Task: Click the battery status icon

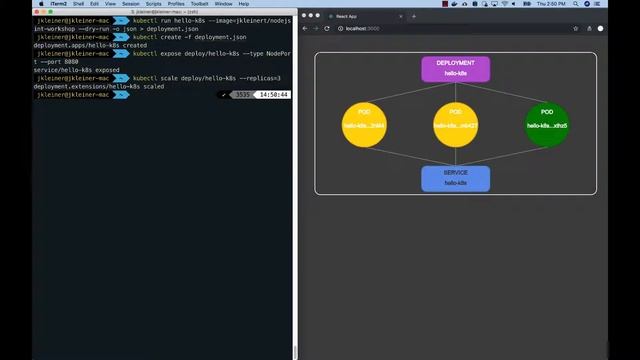Action: [527, 4]
